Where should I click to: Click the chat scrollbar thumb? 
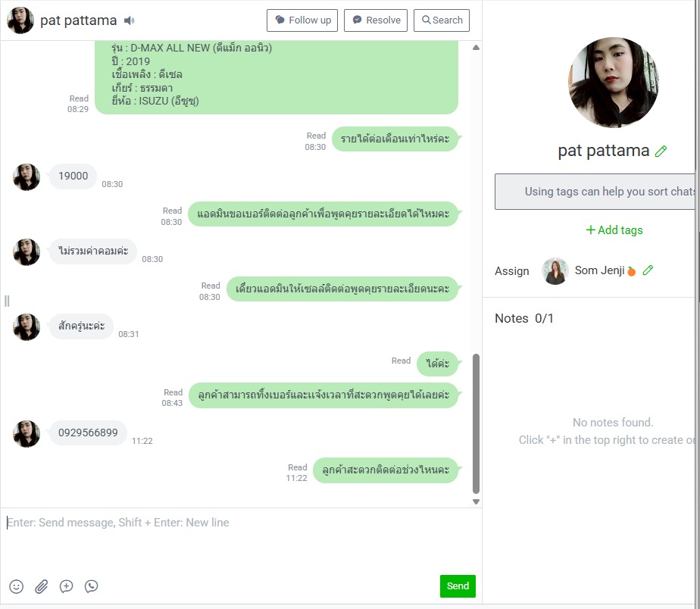(476, 423)
